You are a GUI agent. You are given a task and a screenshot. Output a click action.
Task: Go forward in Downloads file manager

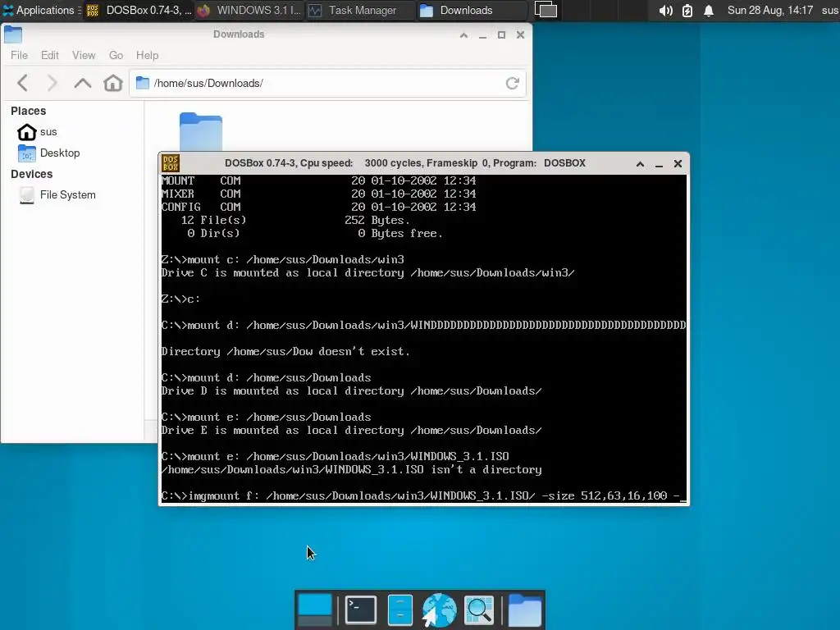point(52,83)
